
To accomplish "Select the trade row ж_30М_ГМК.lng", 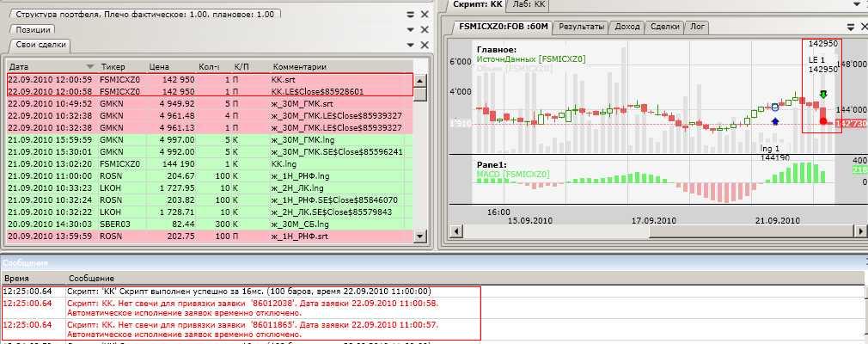I will point(210,140).
